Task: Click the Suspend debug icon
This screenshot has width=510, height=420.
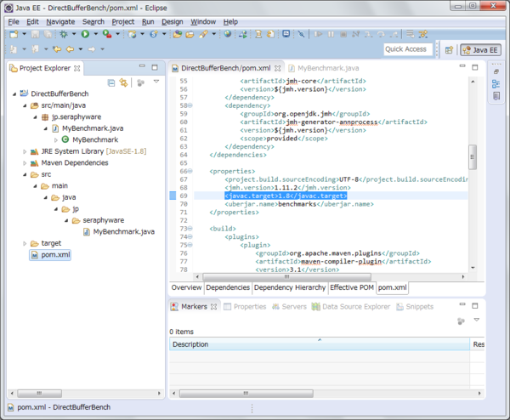Action: point(331,34)
